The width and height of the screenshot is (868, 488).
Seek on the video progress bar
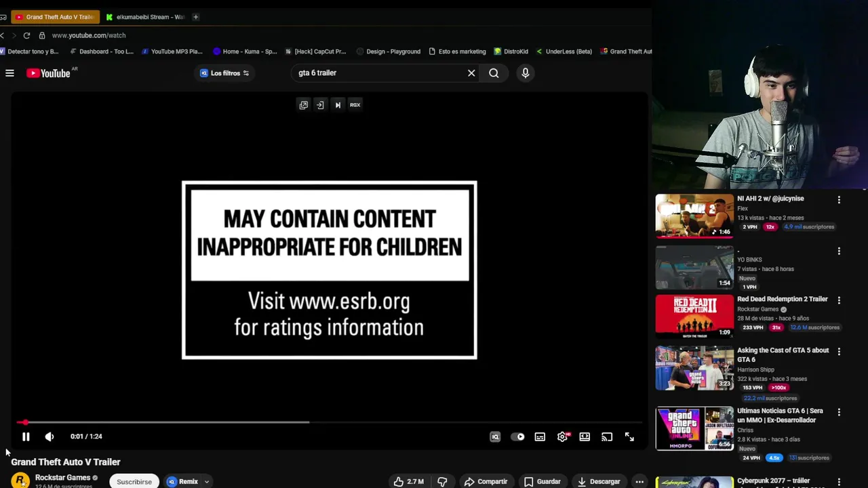pos(329,422)
